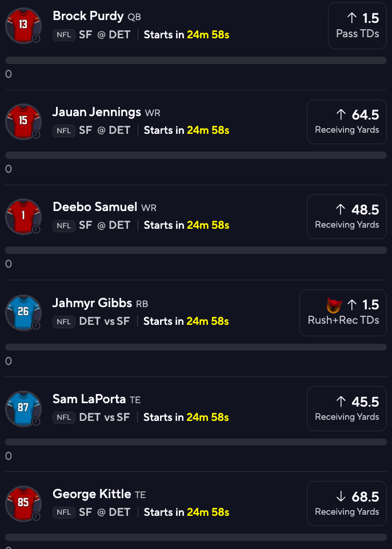The width and height of the screenshot is (392, 549).
Task: Click the demon icon on Gibbs' pick
Action: coord(334,305)
